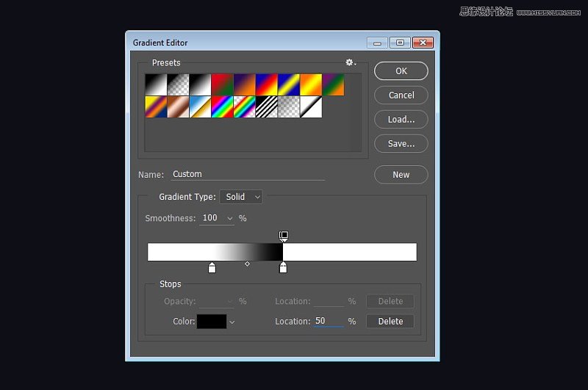Screen dimensions: 588x390
Task: Click the black Color swatch in Stops
Action: click(x=212, y=322)
